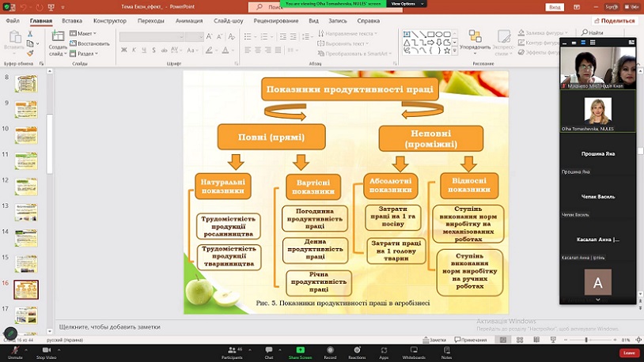Open Примечания comments pane
Image resolution: width=644 pixels, height=362 pixels.
(471, 340)
